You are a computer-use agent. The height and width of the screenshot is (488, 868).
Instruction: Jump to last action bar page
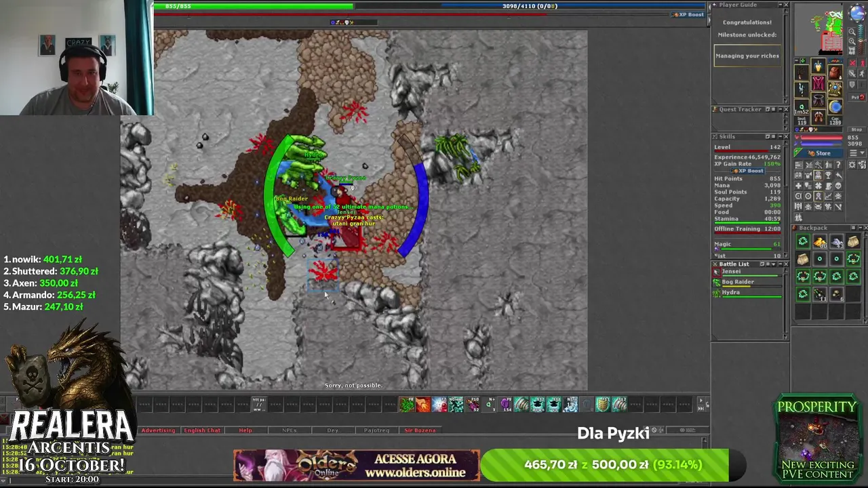pyautogui.click(x=701, y=408)
